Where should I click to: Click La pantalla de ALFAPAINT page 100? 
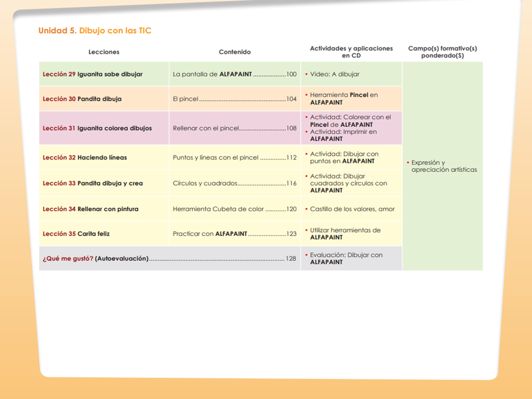tap(235, 74)
